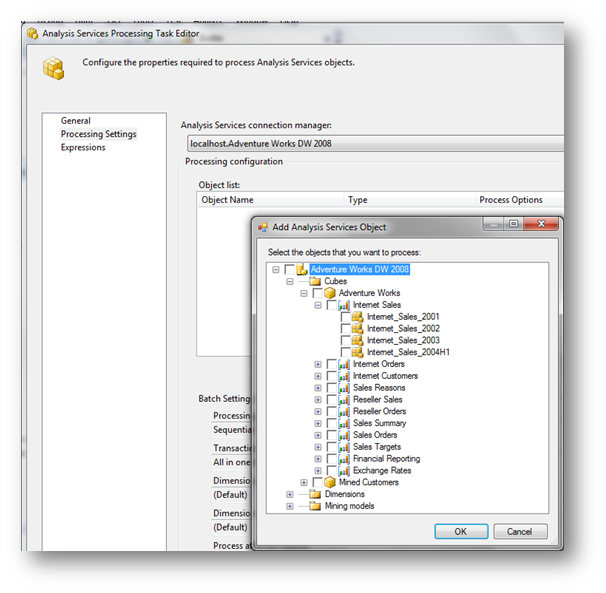Check the Internet Orders checkbox
606x593 pixels.
click(332, 364)
